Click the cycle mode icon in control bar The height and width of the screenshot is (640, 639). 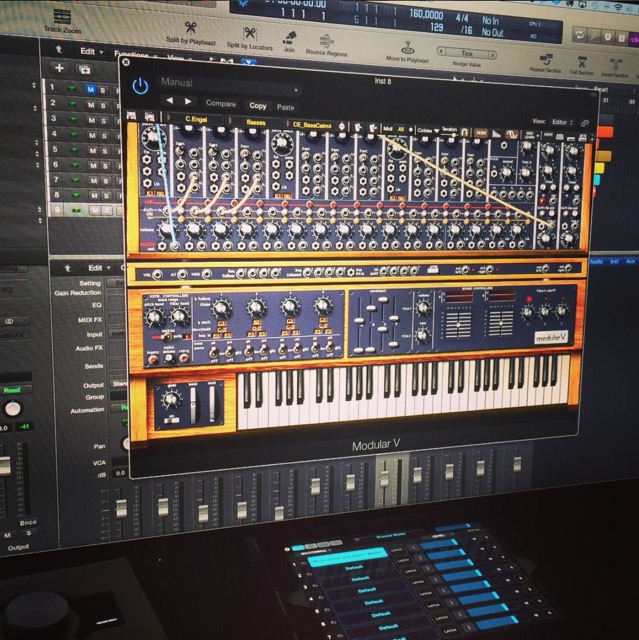[579, 35]
